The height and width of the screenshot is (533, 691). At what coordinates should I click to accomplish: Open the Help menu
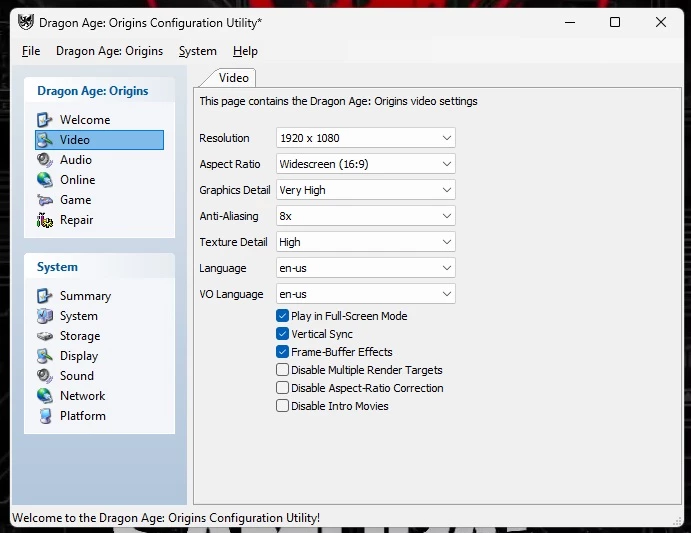coord(245,51)
